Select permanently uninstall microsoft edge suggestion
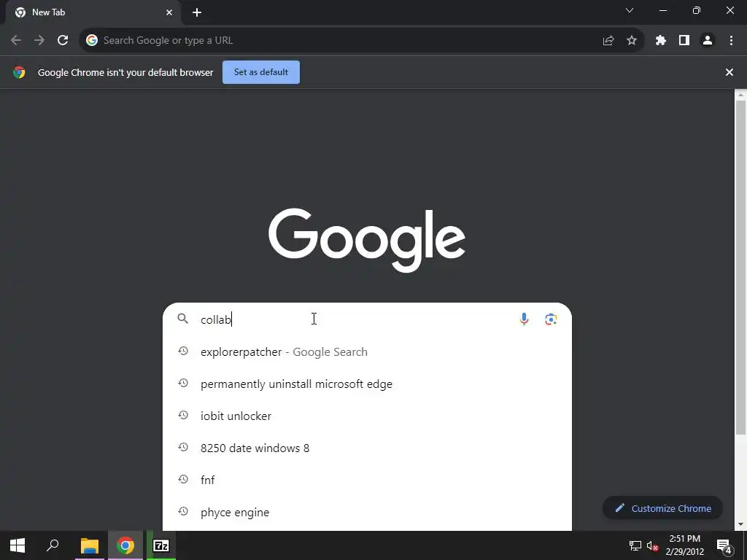The image size is (747, 560). [x=367, y=384]
